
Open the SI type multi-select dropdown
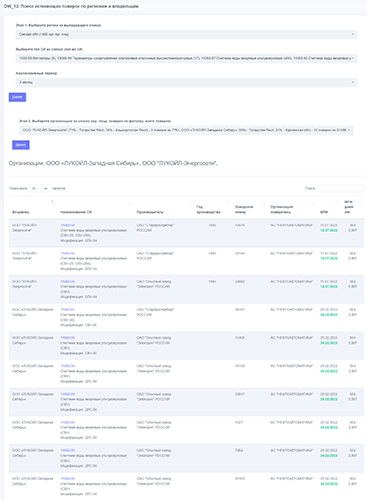point(186,58)
